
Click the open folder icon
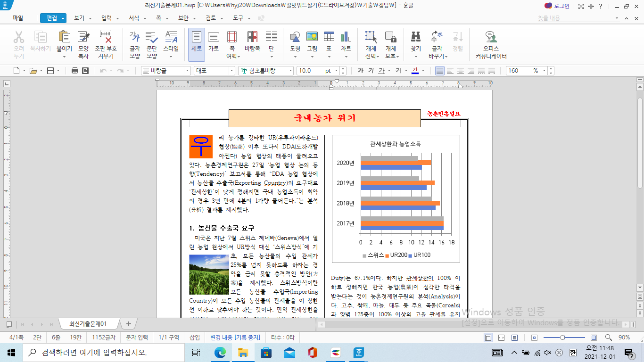pyautogui.click(x=33, y=71)
